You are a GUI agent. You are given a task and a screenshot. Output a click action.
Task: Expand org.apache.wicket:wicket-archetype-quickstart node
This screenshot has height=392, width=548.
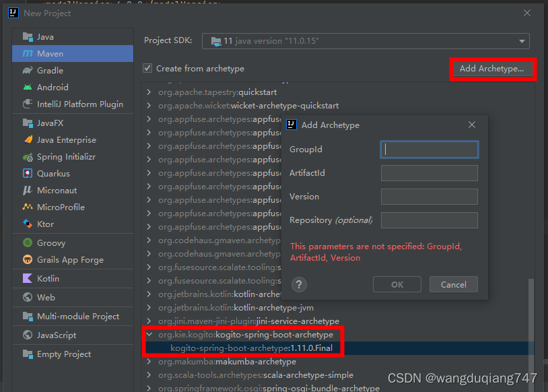[149, 106]
